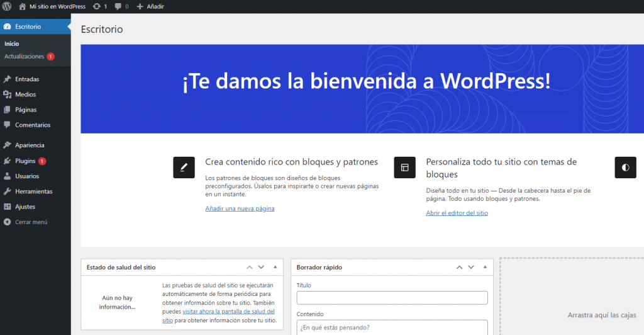Click the half-circle styles icon
644x335 pixels.
click(x=626, y=167)
